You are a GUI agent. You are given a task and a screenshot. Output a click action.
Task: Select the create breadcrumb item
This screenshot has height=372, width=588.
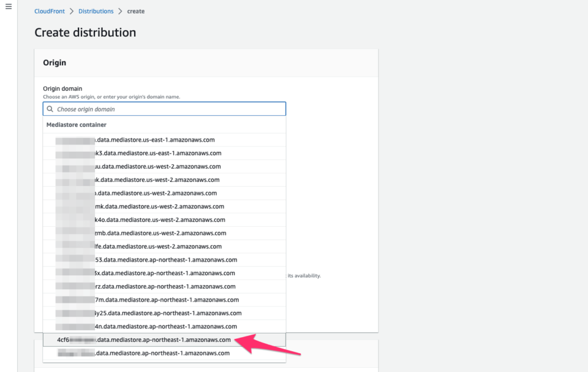pyautogui.click(x=135, y=10)
